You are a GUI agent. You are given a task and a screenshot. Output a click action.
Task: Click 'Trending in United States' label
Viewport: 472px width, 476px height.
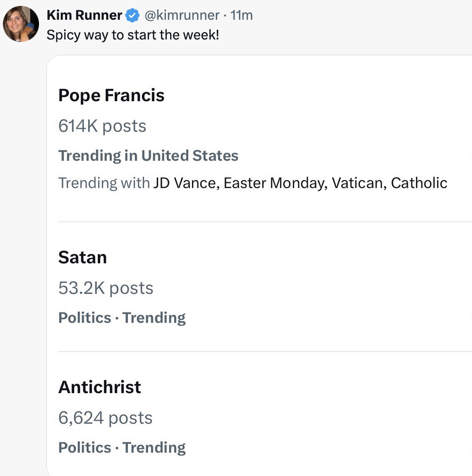[x=148, y=156]
